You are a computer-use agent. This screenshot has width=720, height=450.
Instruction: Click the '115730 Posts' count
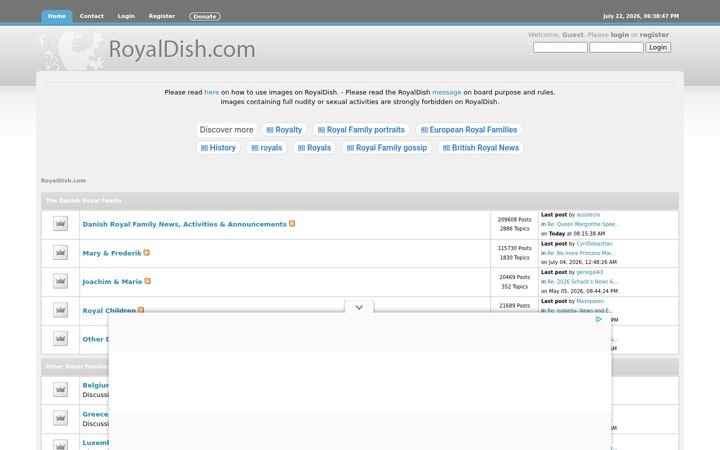point(515,248)
